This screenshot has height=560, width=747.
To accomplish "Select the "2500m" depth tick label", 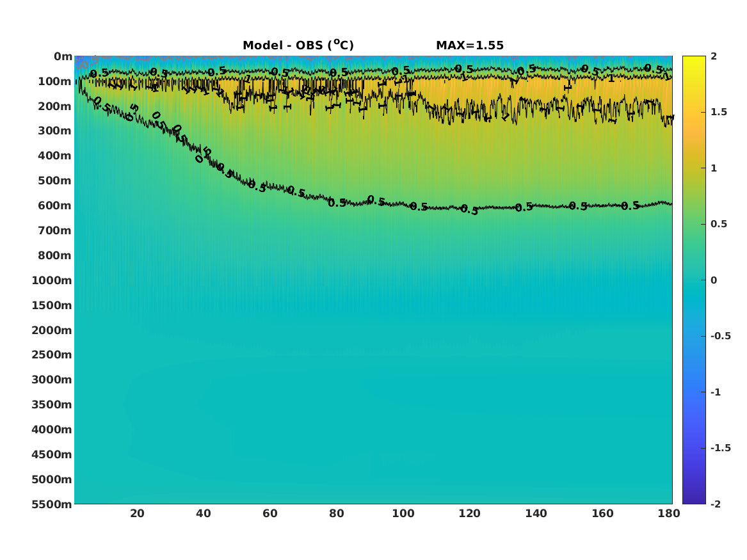I will pyautogui.click(x=52, y=355).
